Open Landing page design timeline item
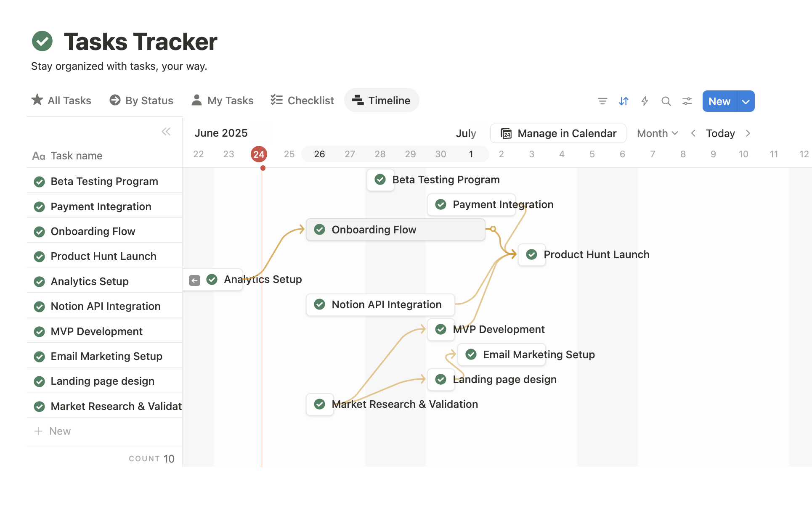812x513 pixels. click(441, 379)
